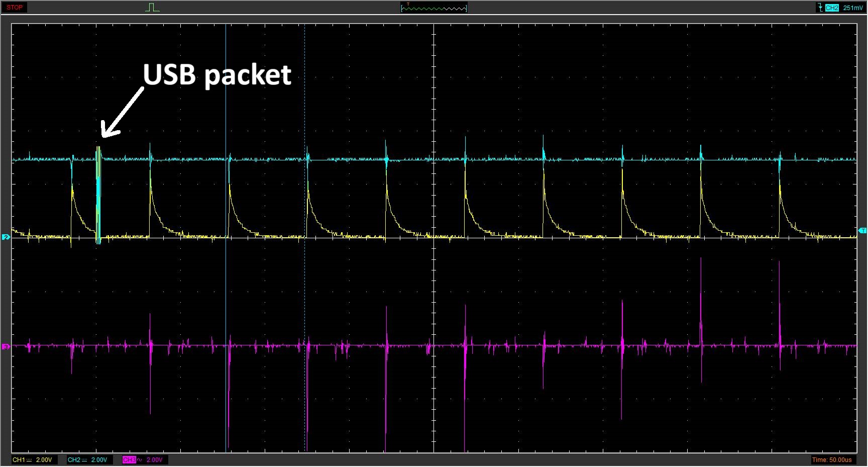Click the falling-edge trigger slope icon
The image size is (868, 467).
(x=820, y=8)
